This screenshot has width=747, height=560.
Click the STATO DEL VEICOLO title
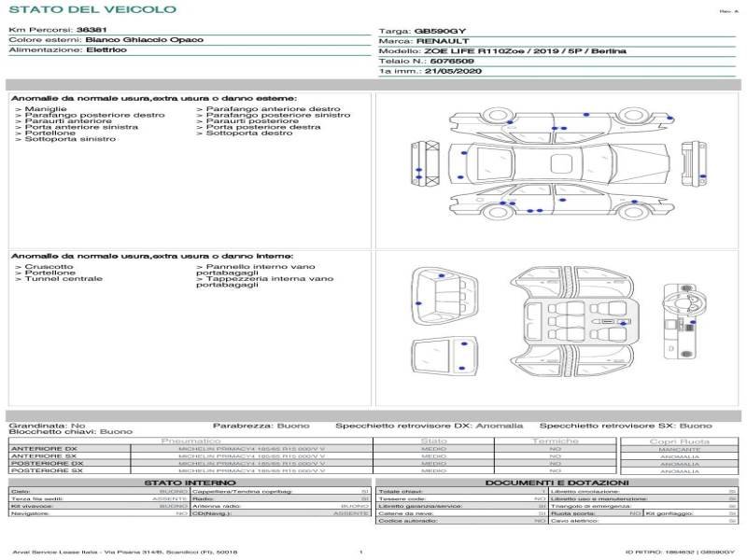pyautogui.click(x=92, y=9)
